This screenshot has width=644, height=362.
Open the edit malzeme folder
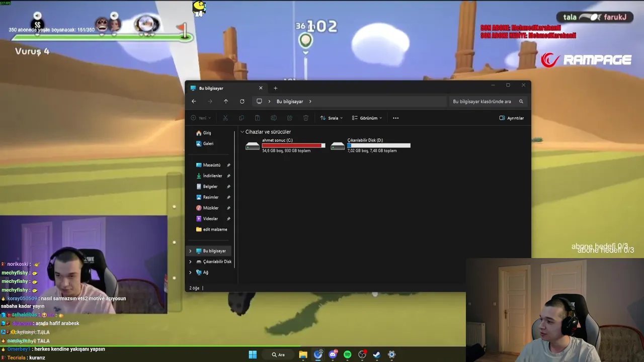pos(211,229)
